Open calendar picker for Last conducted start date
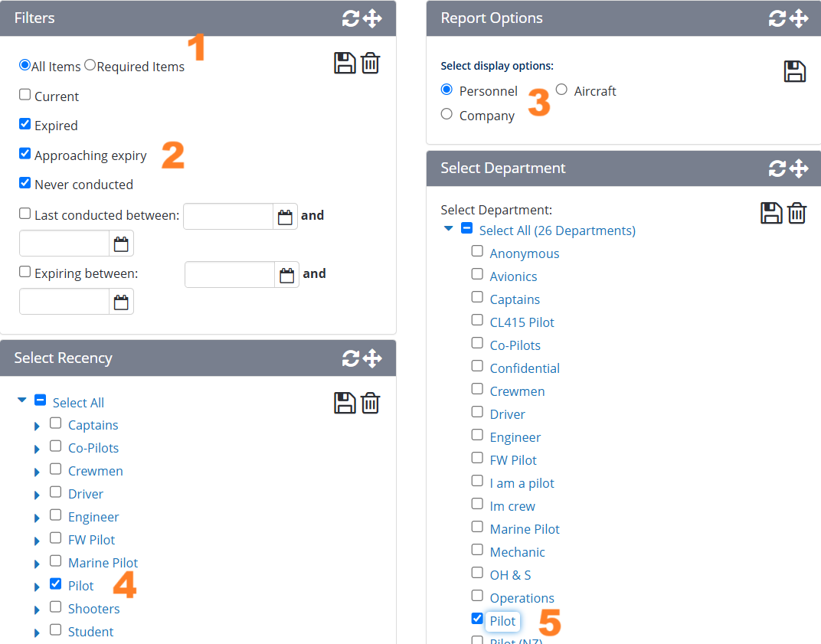The height and width of the screenshot is (644, 821). click(285, 217)
